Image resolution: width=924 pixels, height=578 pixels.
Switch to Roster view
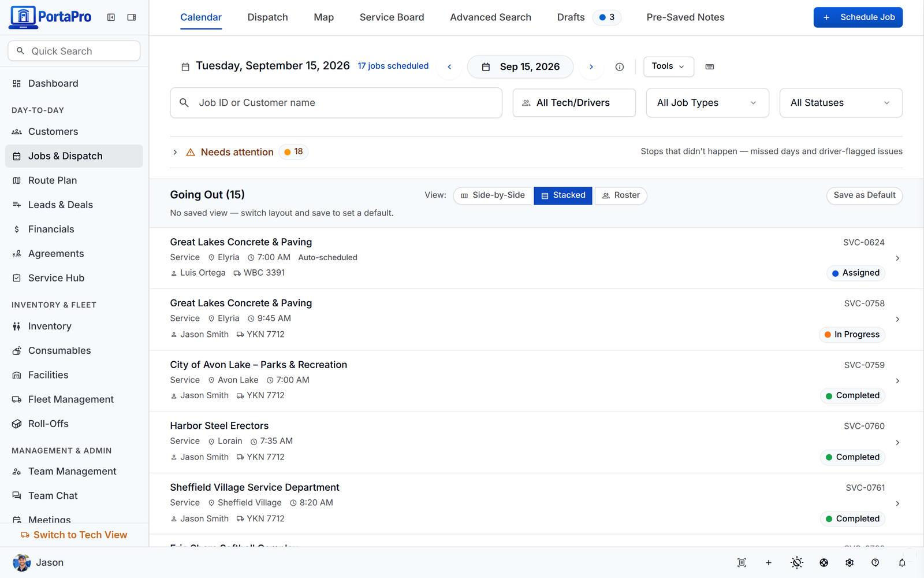(621, 195)
